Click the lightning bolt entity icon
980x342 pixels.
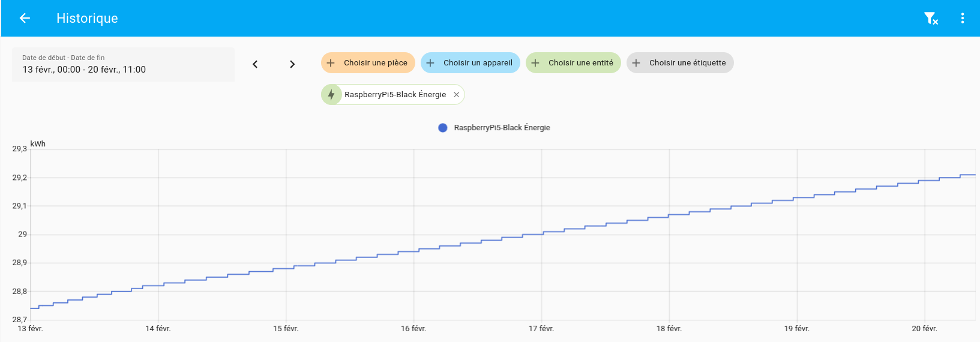(x=331, y=95)
